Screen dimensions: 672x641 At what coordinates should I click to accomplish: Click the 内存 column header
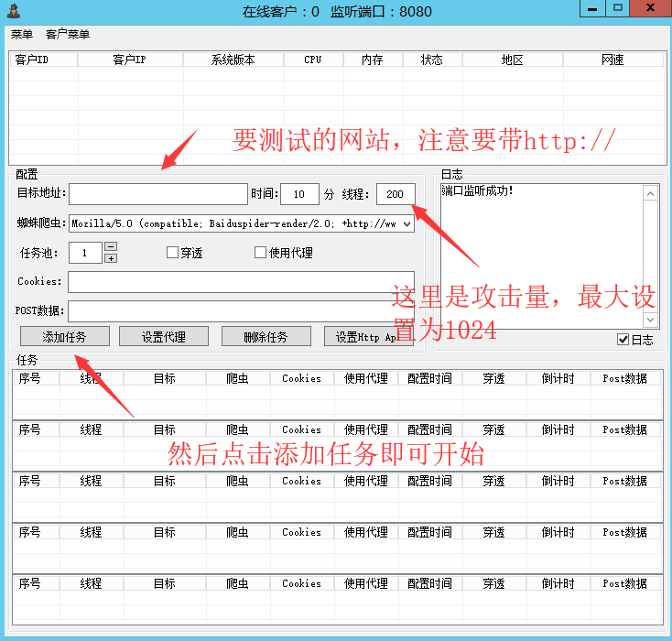click(373, 60)
